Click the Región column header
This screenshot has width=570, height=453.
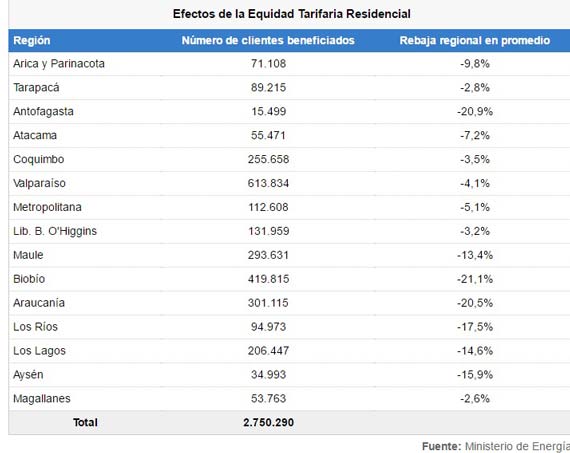(32, 40)
